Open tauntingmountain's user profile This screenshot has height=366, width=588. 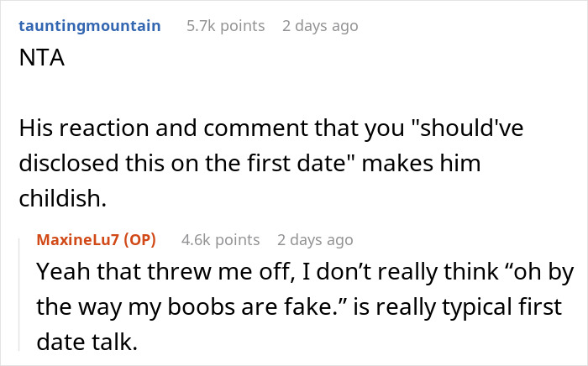click(x=89, y=26)
